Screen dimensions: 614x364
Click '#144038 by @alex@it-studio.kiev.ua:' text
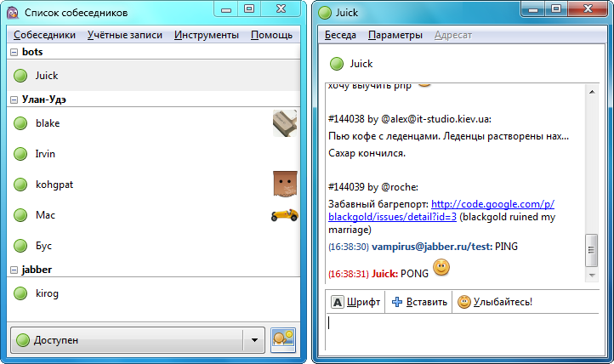(410, 119)
